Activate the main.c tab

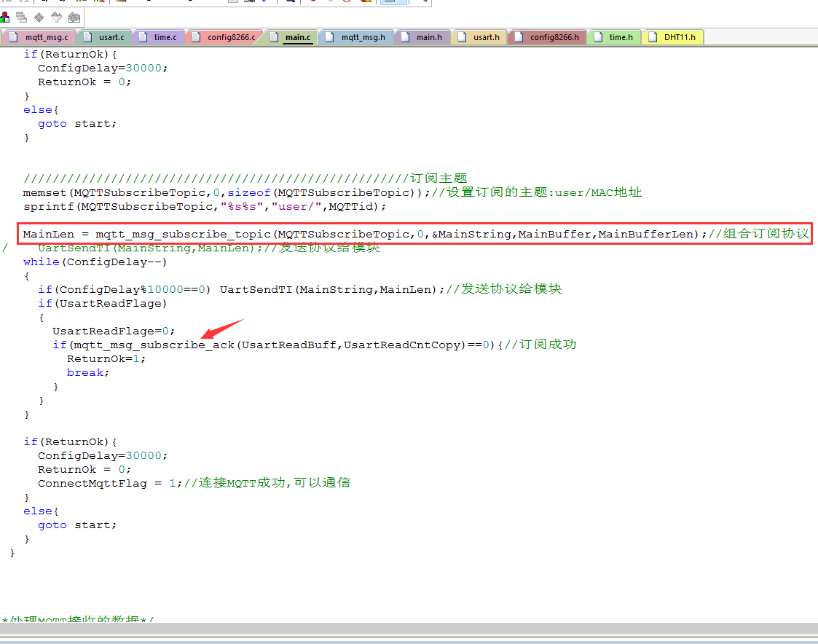(291, 37)
